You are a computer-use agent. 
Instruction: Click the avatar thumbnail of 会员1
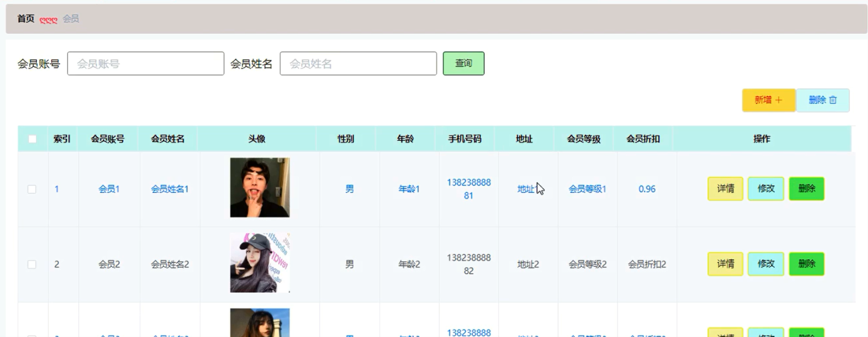(260, 187)
